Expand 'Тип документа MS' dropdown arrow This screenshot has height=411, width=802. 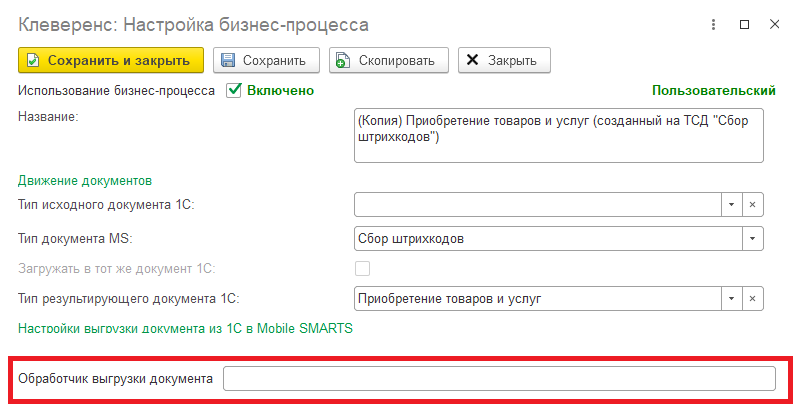pyautogui.click(x=752, y=239)
